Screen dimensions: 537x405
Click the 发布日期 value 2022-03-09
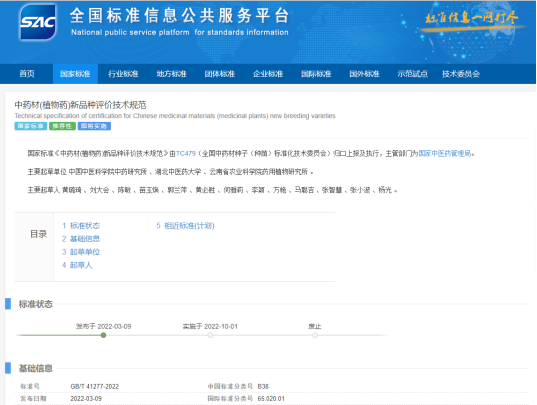tap(86, 398)
